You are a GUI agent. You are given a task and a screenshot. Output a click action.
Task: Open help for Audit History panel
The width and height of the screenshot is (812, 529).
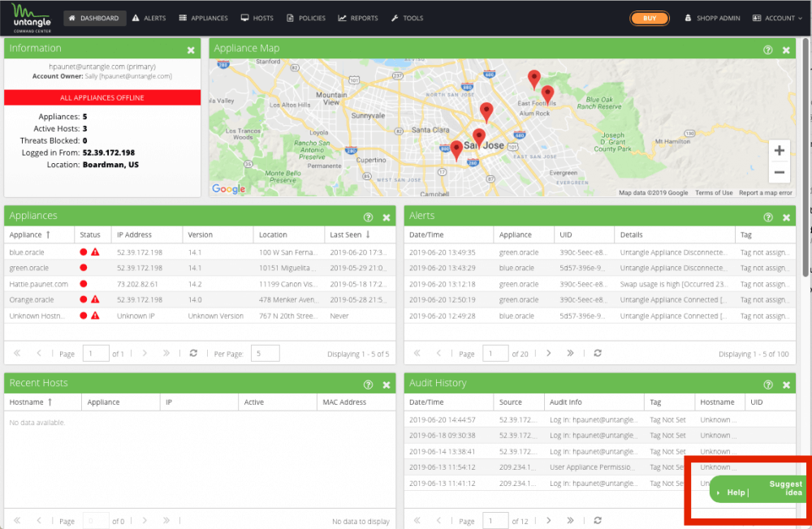[768, 385]
